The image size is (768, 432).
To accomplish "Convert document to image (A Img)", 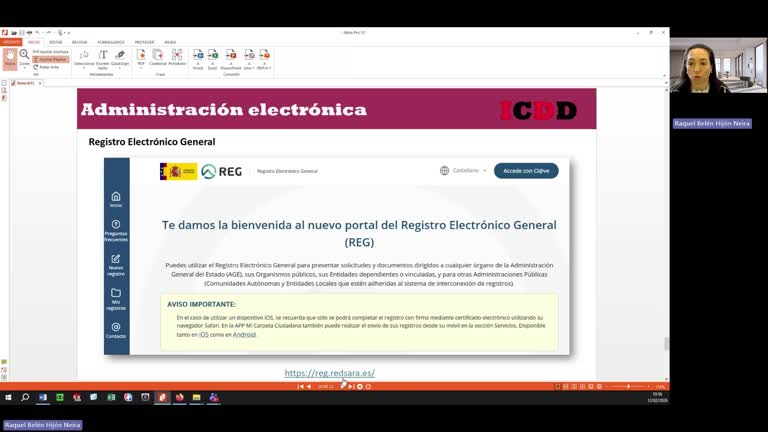I will (x=249, y=59).
